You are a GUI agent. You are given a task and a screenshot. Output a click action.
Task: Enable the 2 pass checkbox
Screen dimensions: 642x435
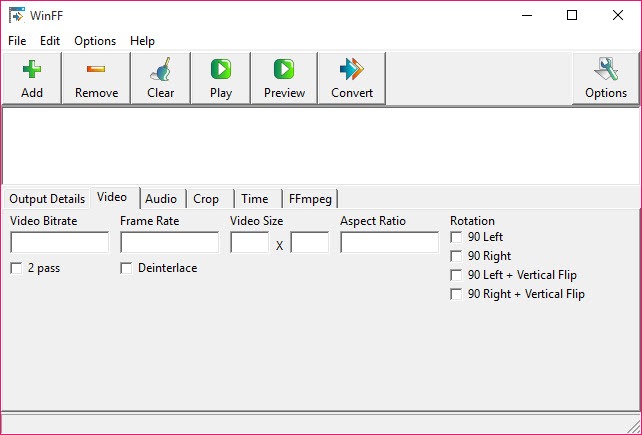click(16, 268)
